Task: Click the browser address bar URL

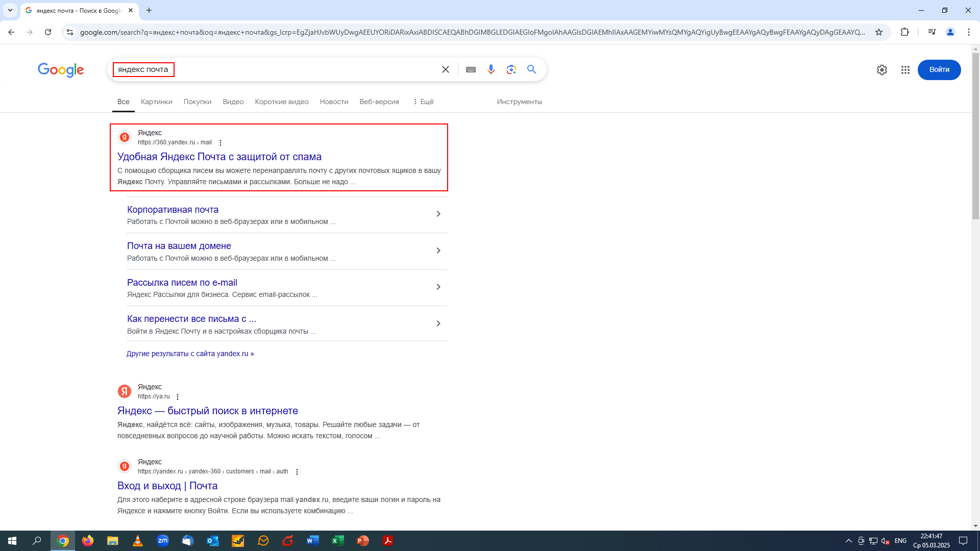Action: click(472, 32)
